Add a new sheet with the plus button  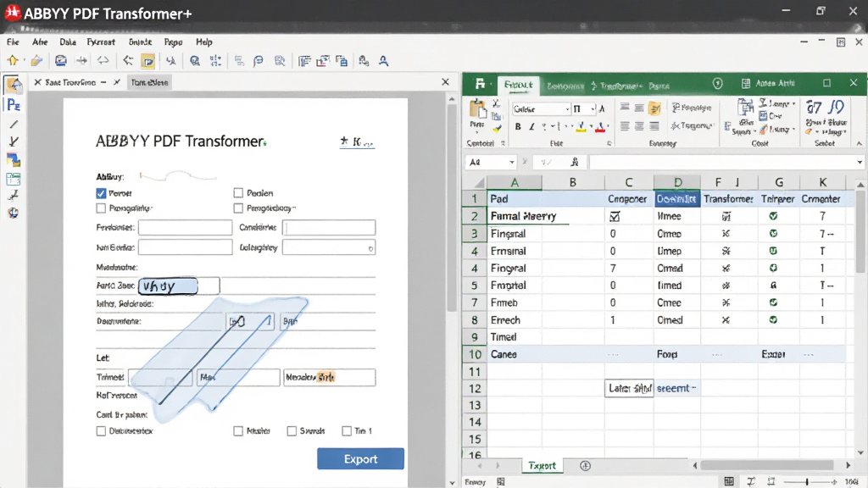tap(585, 466)
